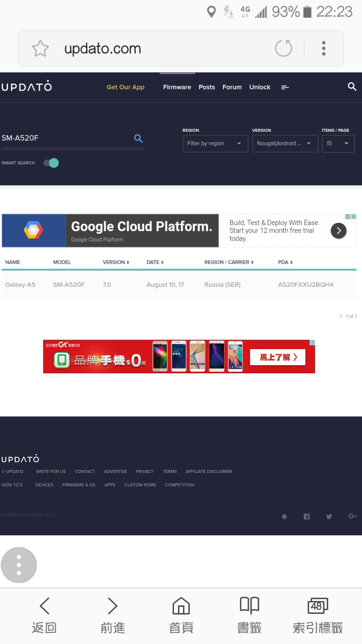Click August 10, 17 date cell

165,285
